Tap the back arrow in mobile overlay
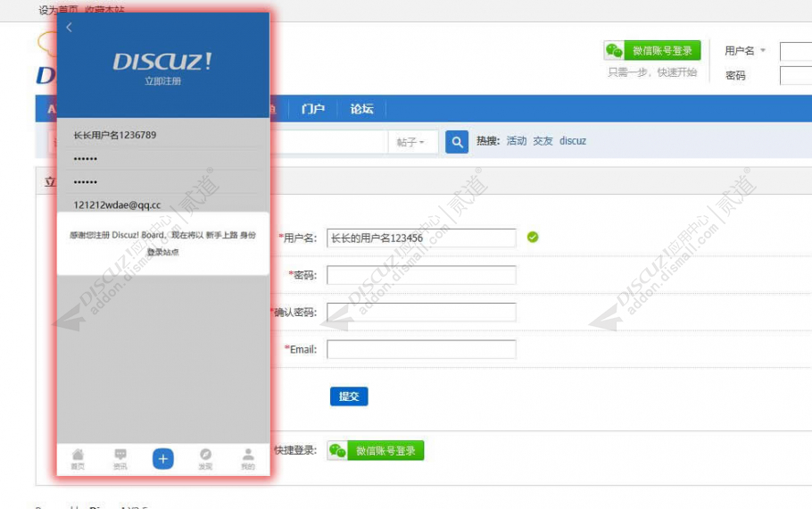812x509 pixels. pos(70,27)
